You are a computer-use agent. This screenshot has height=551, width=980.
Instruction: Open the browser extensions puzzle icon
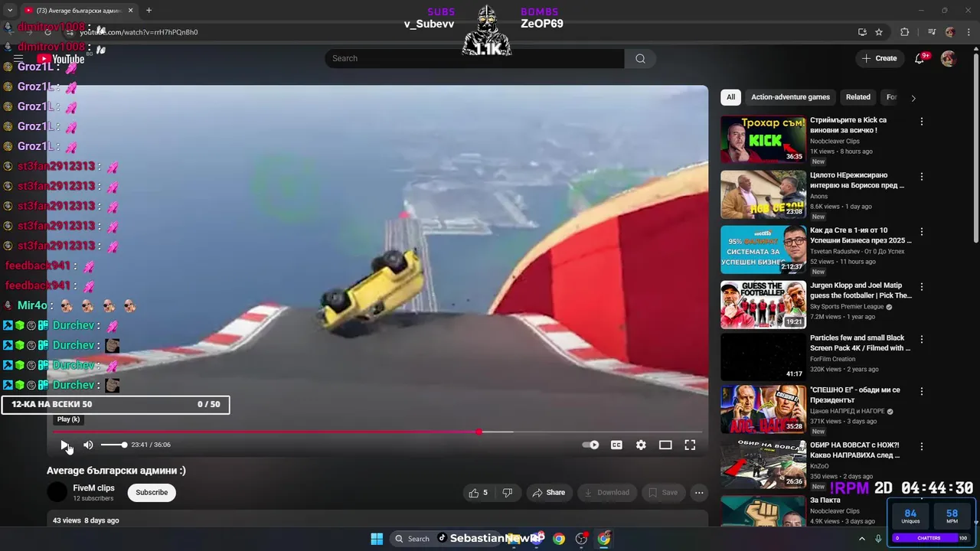[x=904, y=32]
